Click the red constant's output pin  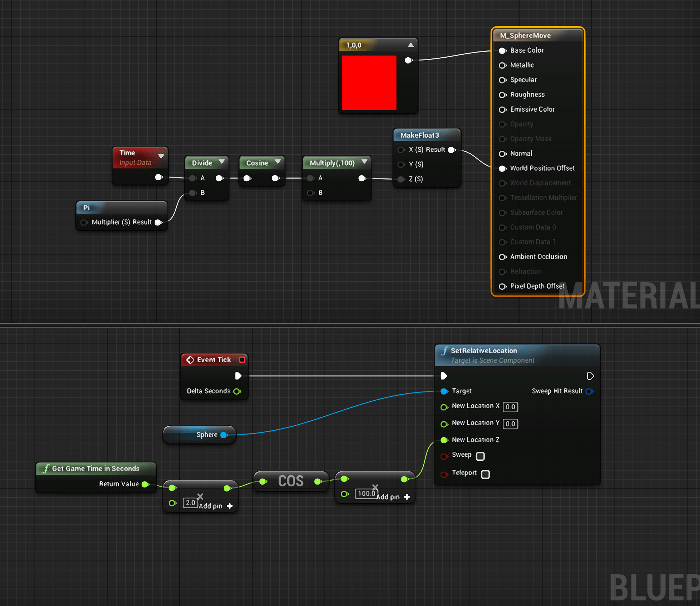coord(409,60)
